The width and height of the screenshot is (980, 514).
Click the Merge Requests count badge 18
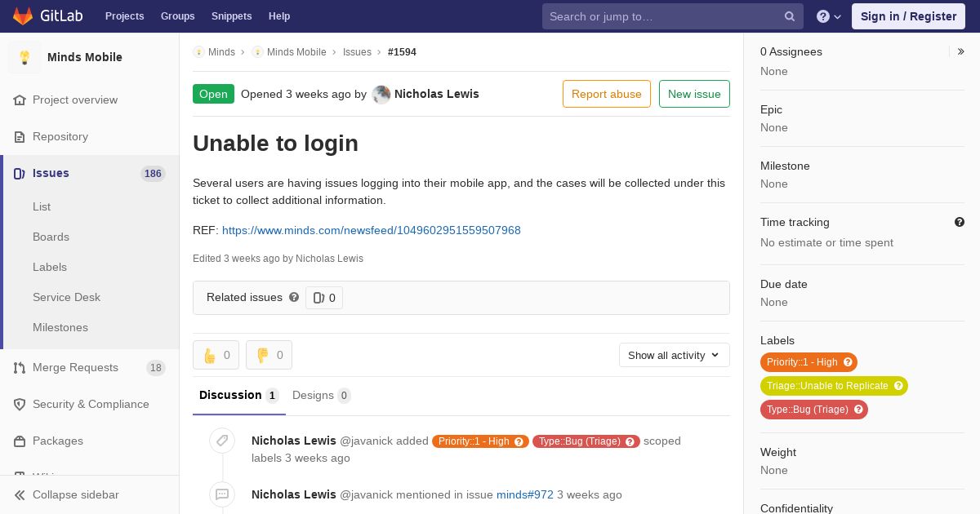(156, 368)
